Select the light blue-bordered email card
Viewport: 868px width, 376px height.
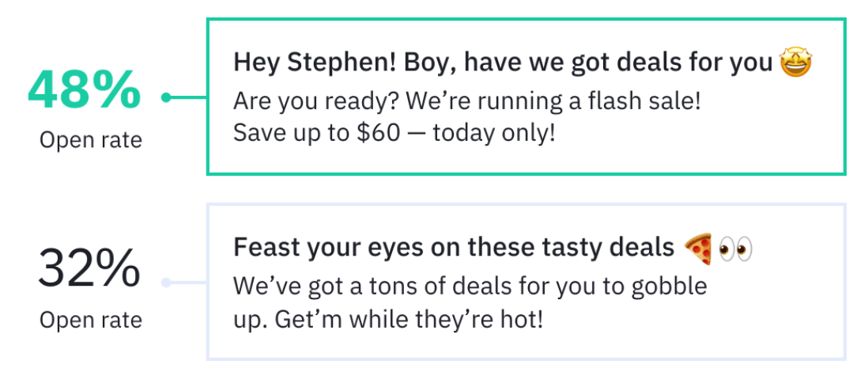point(526,282)
